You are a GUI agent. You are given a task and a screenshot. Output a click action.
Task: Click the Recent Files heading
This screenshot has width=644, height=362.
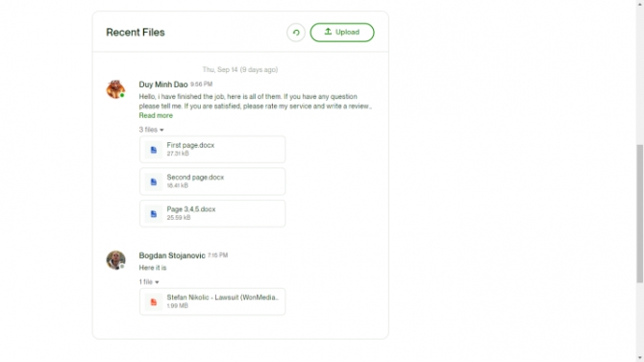[136, 33]
